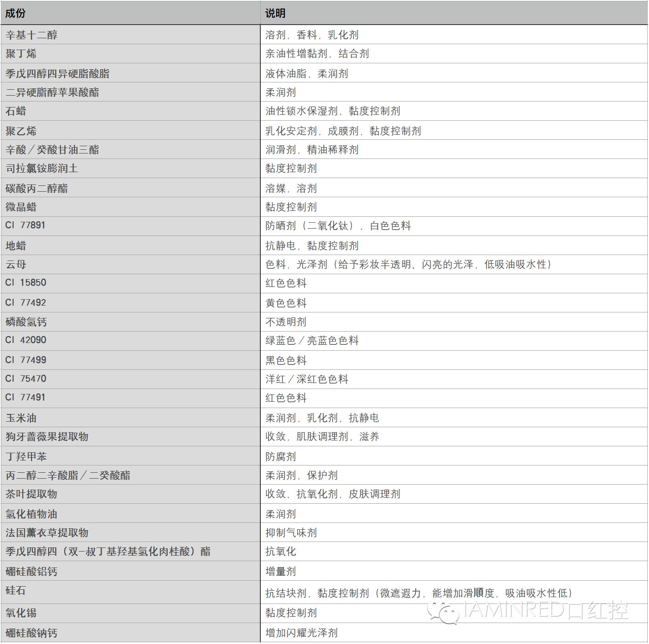Click the 说明 column header
649x644 pixels.
click(x=275, y=13)
